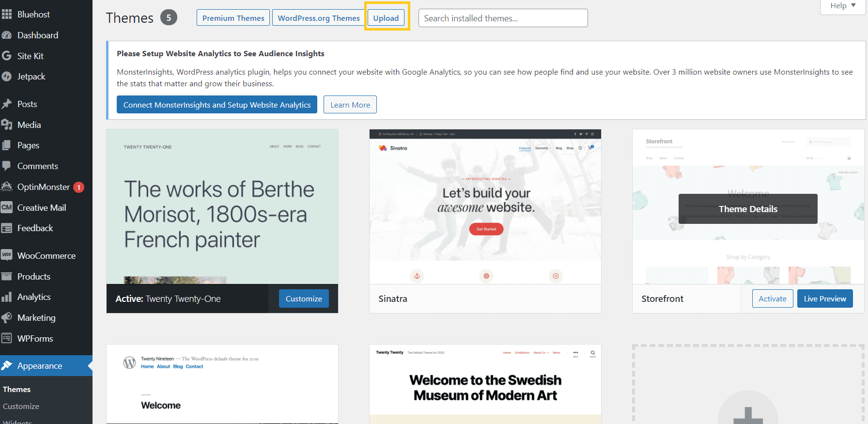Click the Creative Mail CM icon

tap(7, 208)
